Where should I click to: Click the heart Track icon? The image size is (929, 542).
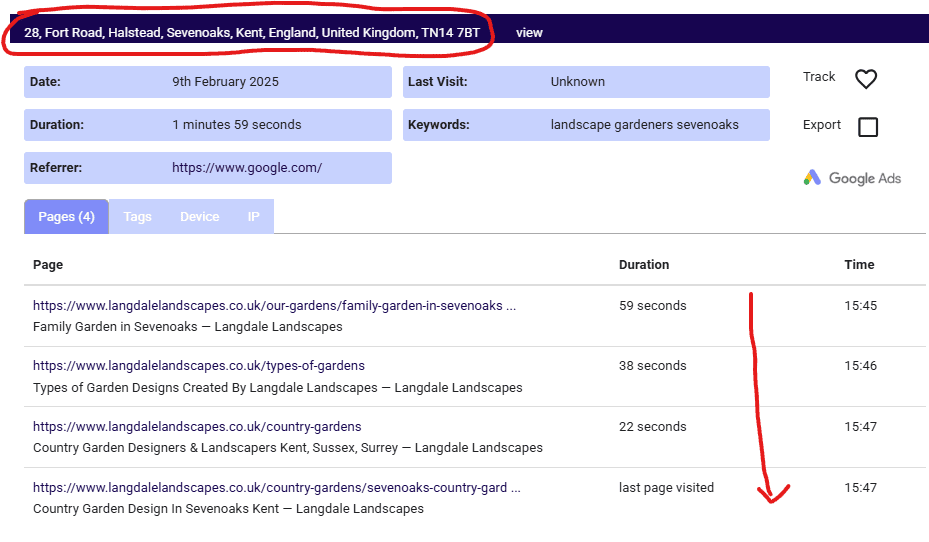click(x=866, y=79)
